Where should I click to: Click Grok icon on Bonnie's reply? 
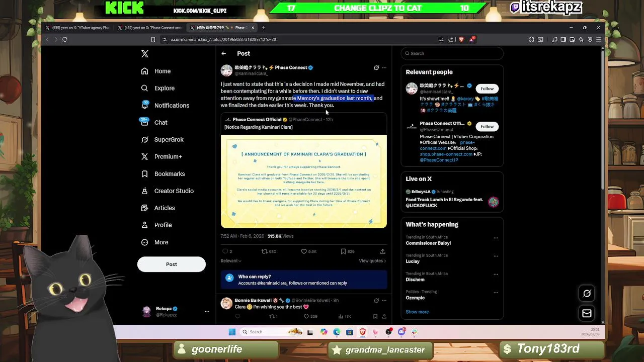coord(376,301)
